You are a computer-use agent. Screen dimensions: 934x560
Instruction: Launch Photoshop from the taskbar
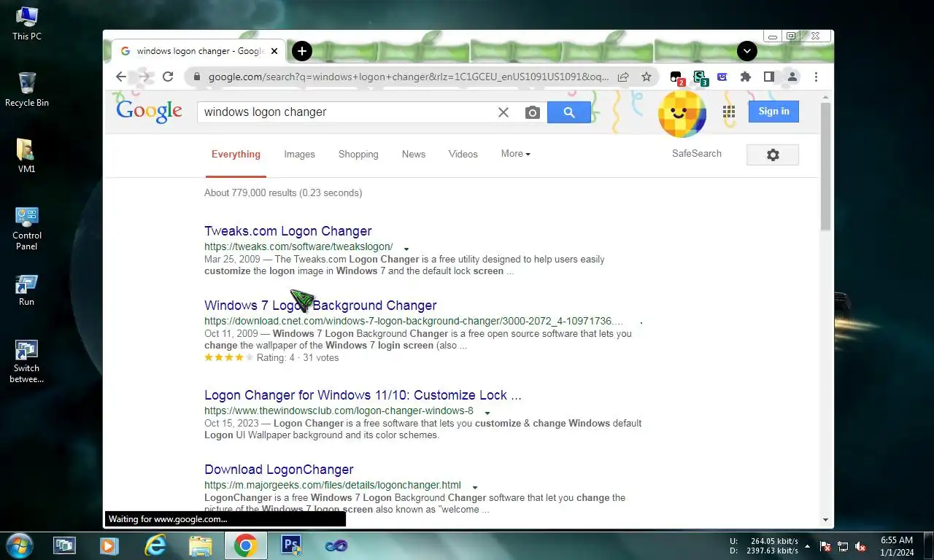pyautogui.click(x=290, y=545)
